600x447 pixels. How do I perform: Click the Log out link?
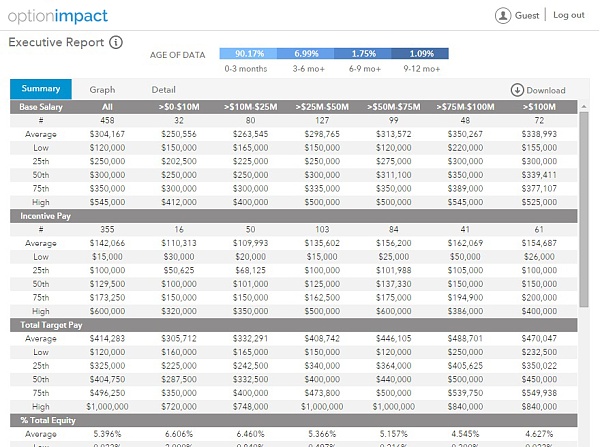pos(568,15)
